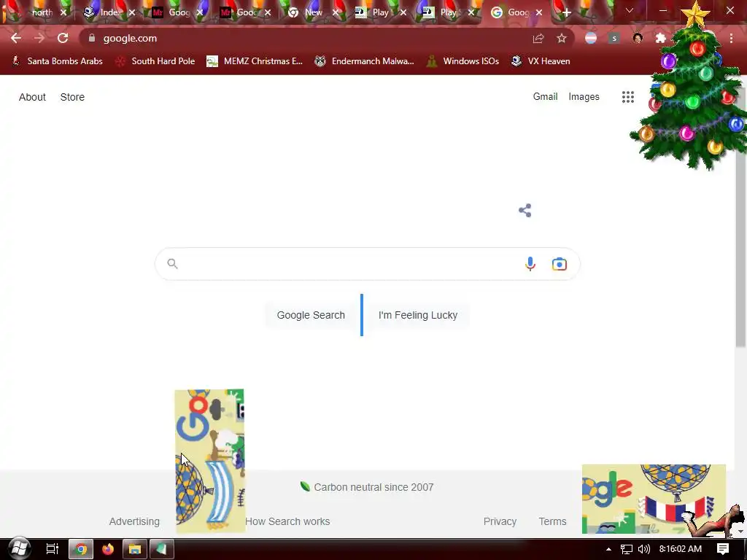Click the doodle fragment with French flag

(x=654, y=499)
